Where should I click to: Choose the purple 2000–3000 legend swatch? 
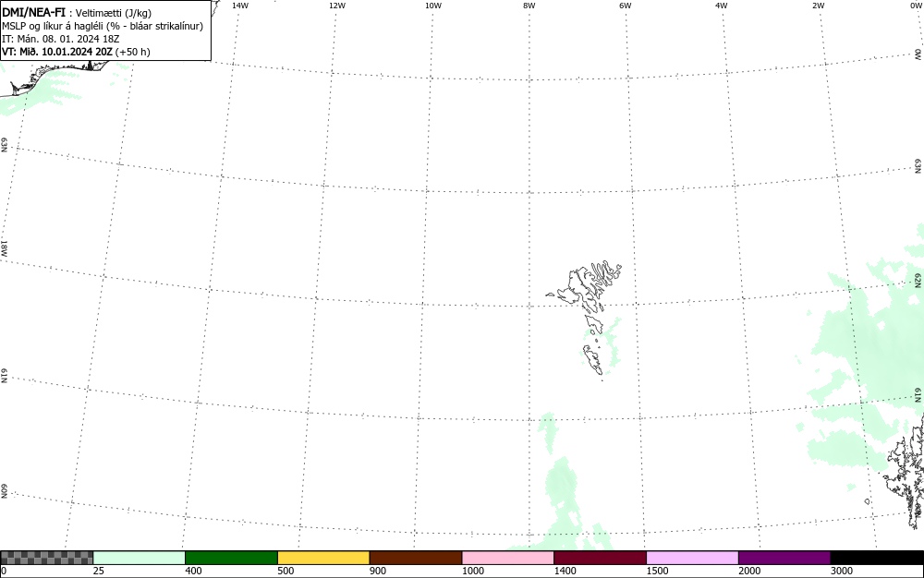(784, 558)
